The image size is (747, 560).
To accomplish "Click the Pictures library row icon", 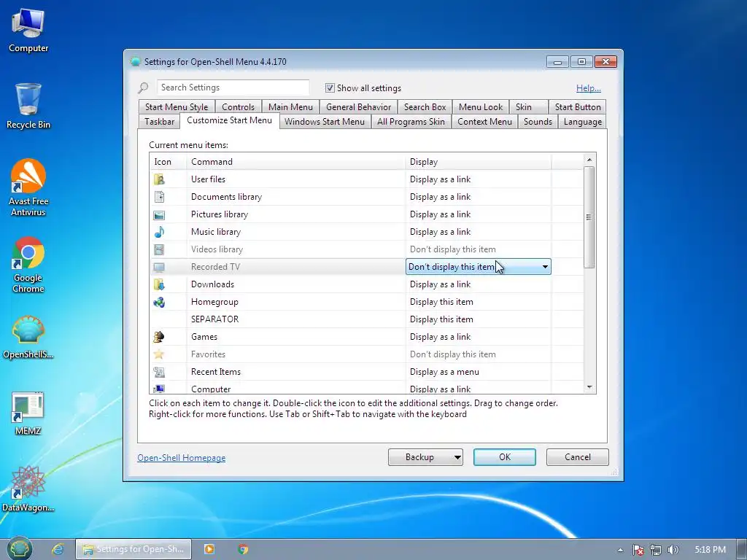I will (x=159, y=215).
